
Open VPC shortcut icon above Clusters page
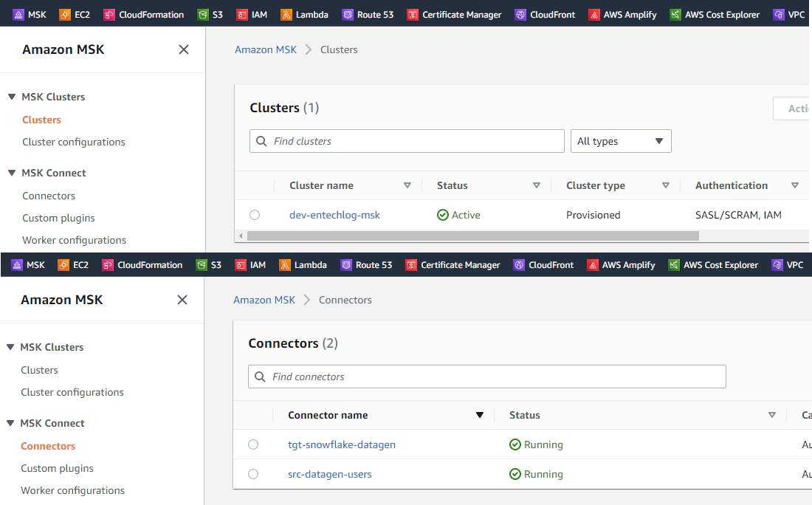[x=778, y=15]
